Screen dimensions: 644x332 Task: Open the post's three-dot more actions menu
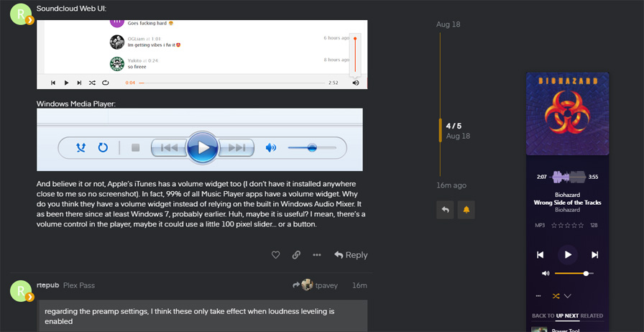pos(317,255)
